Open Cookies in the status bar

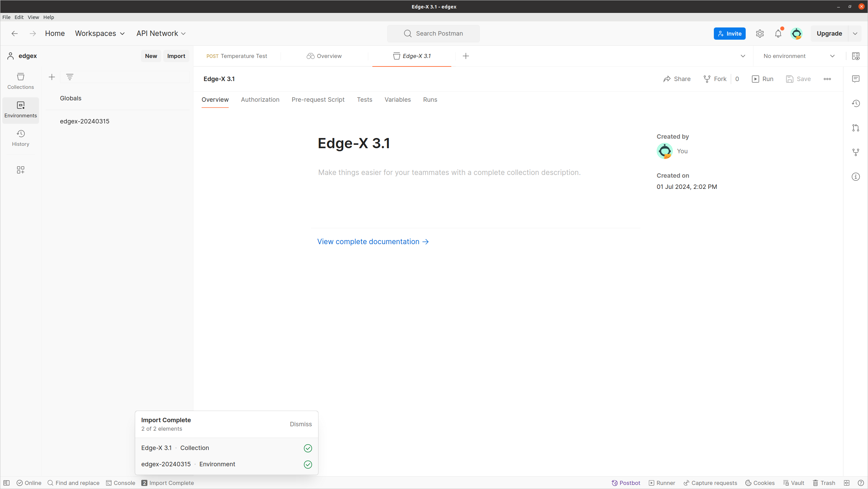pos(760,483)
